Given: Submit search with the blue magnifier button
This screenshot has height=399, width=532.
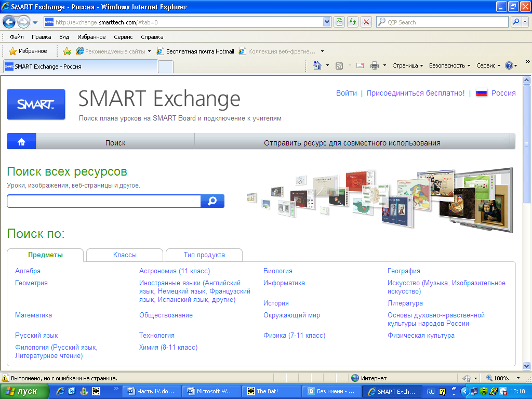Looking at the screenshot, I should coord(212,201).
